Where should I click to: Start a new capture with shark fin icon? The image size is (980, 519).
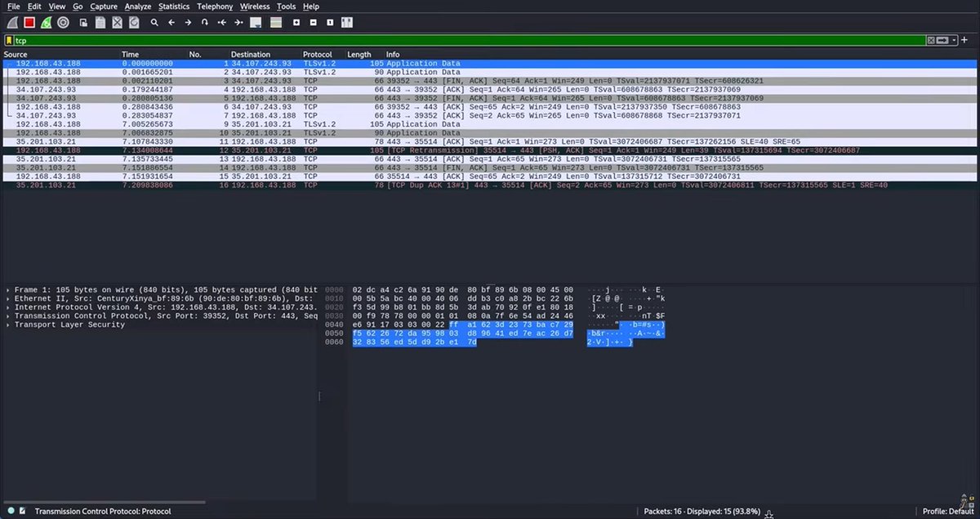[12, 22]
